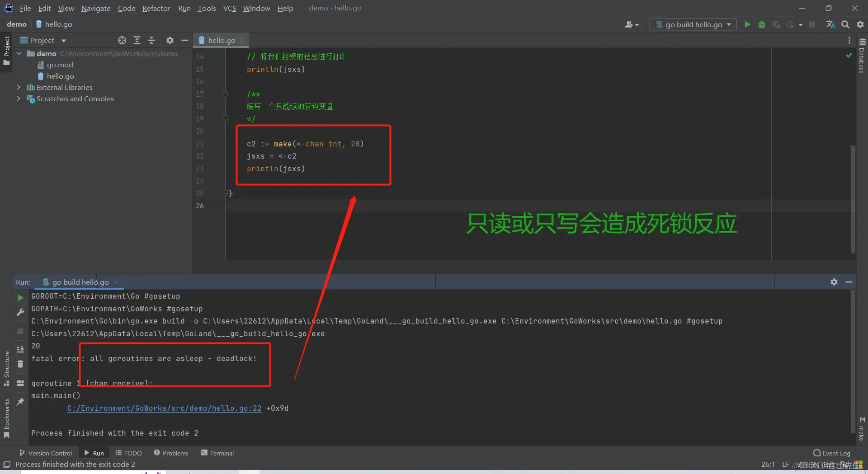The image size is (868, 474).
Task: Collapse all items in Project panel
Action: click(x=151, y=40)
